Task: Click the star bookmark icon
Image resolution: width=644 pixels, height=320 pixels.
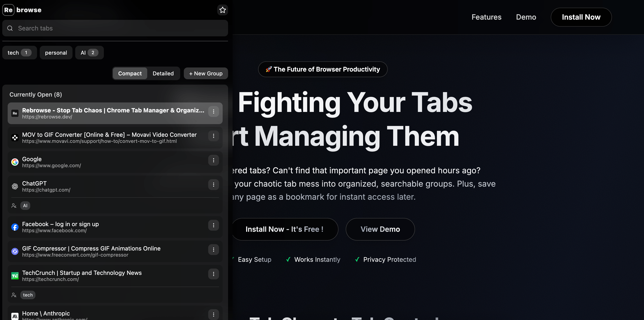Action: coord(222,10)
